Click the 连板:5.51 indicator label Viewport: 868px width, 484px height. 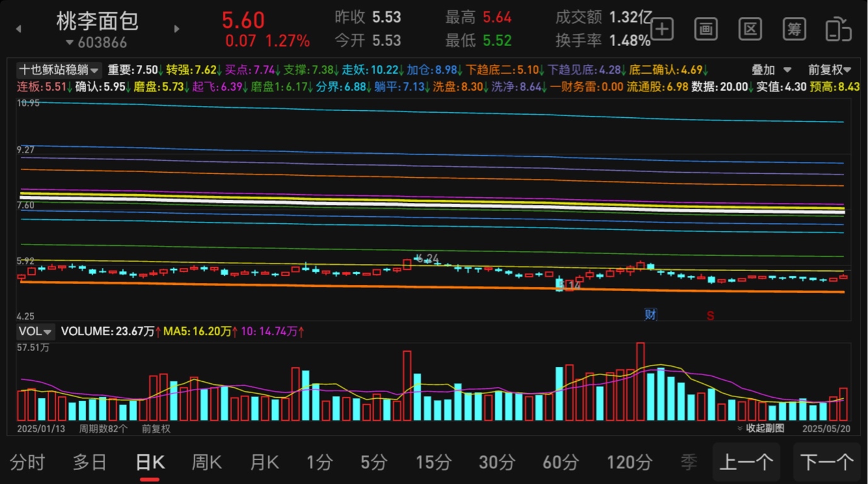tap(44, 87)
